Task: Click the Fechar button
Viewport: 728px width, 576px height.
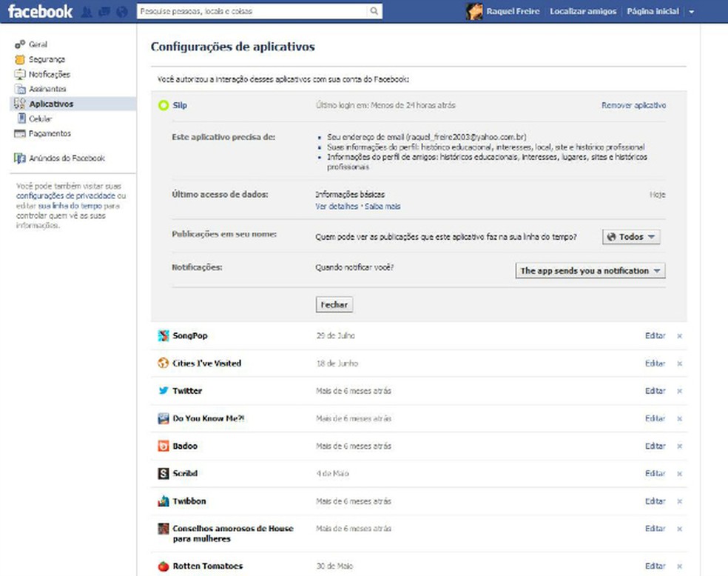Action: [334, 305]
